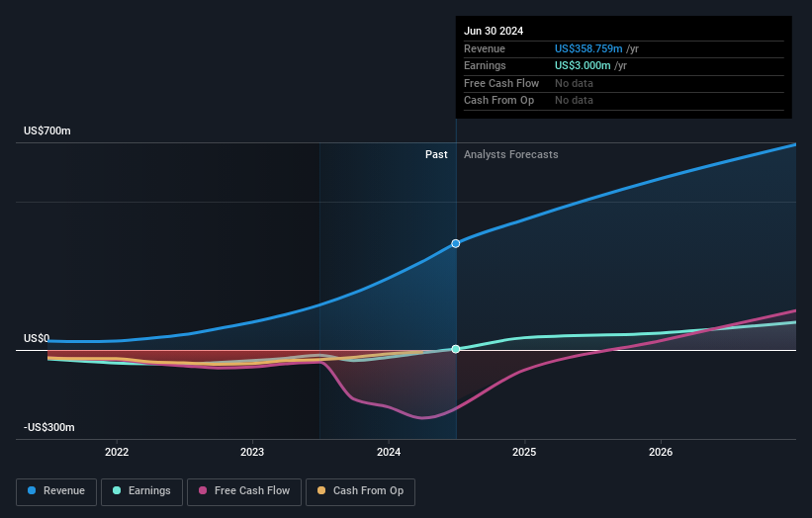Click the 2024 x-axis label
812x518 pixels.
[389, 452]
